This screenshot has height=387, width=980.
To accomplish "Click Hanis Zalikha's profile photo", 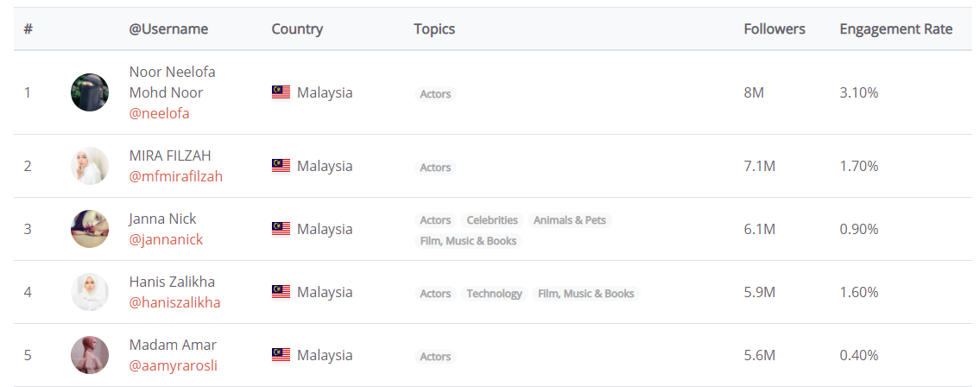I will pos(90,292).
